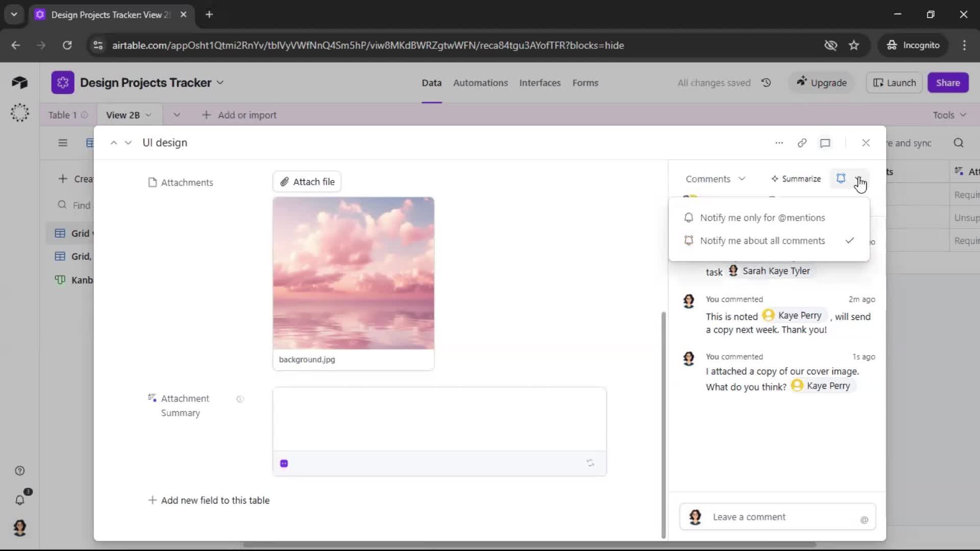Click the purple Share button
Screen dimensions: 980x551
948,83
